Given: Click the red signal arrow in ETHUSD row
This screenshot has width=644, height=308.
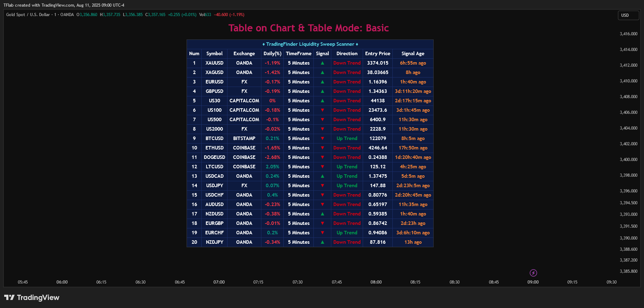Looking at the screenshot, I should (x=323, y=148).
